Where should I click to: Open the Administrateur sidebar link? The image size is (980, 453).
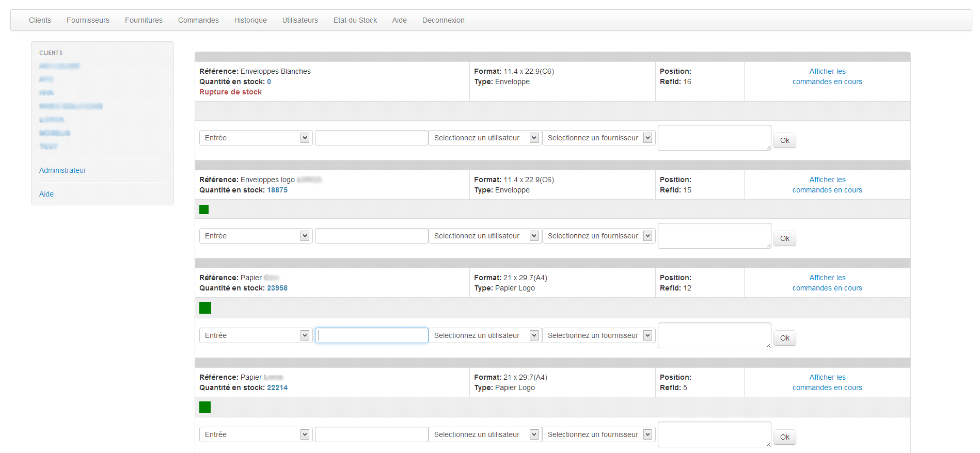tap(62, 170)
